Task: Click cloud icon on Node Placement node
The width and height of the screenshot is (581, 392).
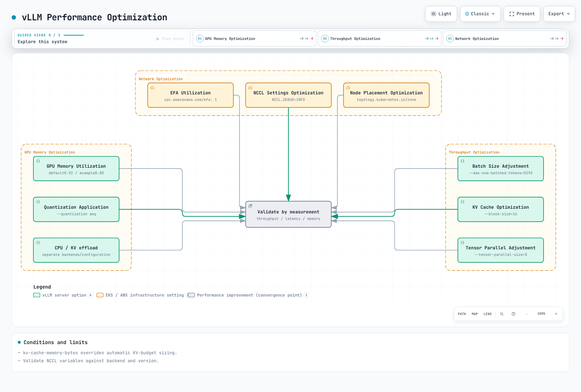Action: (x=348, y=88)
